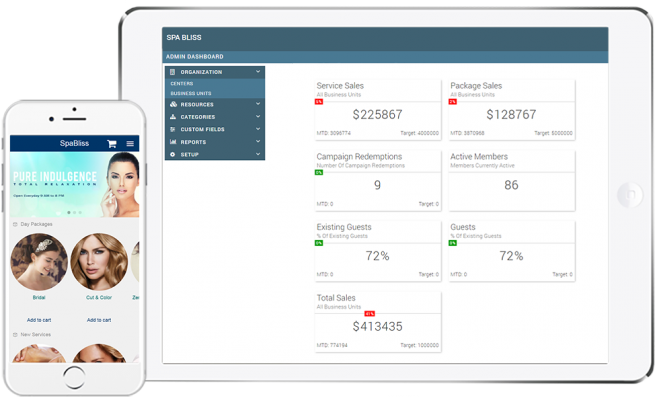Viewport: 659px width, 400px height.
Task: Click the Campaign Redemptions green percentage badge
Action: pos(319,172)
